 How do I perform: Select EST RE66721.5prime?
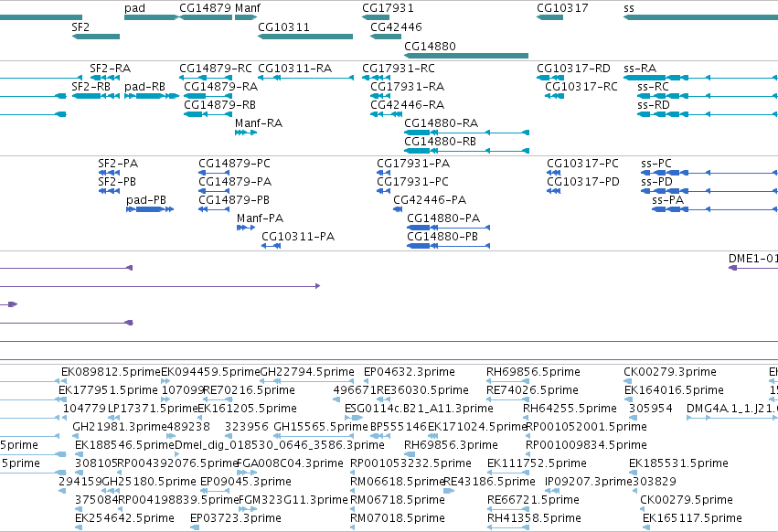pyautogui.click(x=508, y=509)
